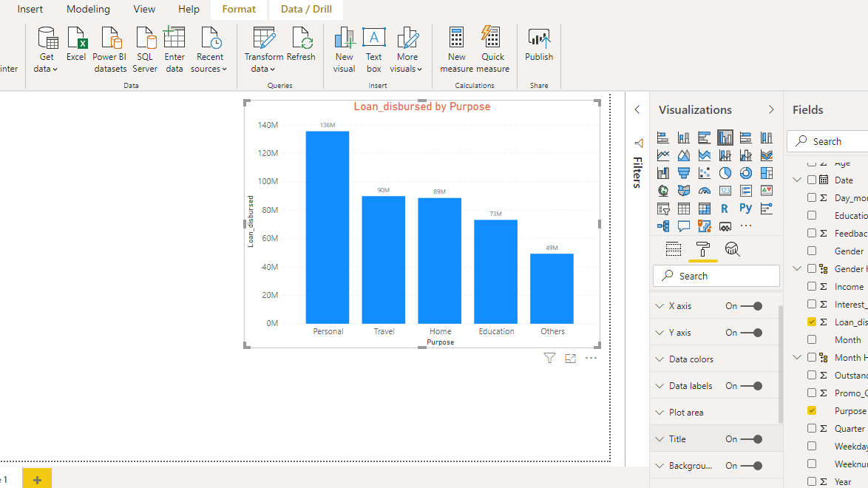The image size is (868, 488).
Task: Click the format pane Search box
Action: (x=716, y=276)
